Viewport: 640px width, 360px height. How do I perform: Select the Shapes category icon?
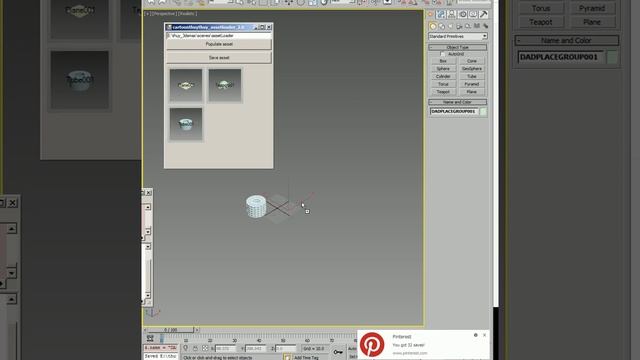pos(442,26)
